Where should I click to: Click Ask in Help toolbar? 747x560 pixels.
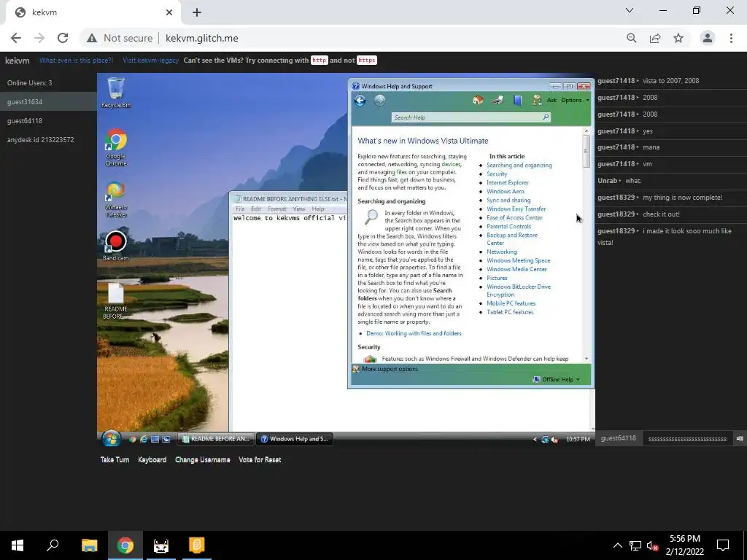point(551,100)
